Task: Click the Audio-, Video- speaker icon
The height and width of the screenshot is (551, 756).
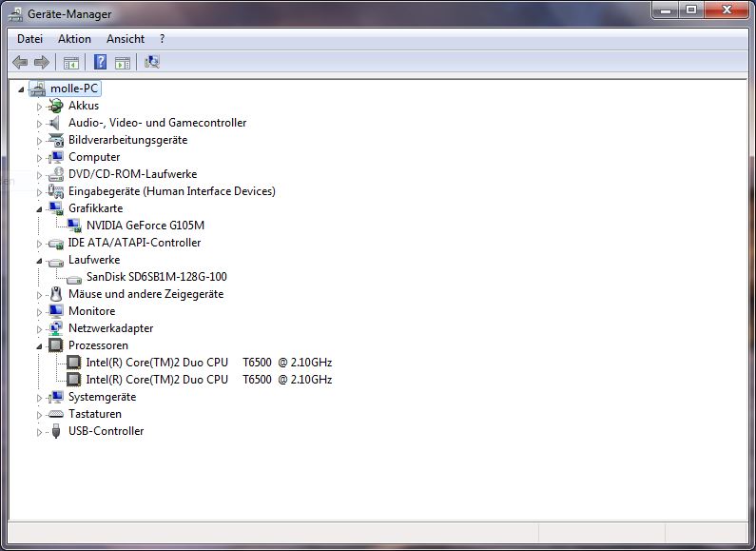Action: point(56,123)
